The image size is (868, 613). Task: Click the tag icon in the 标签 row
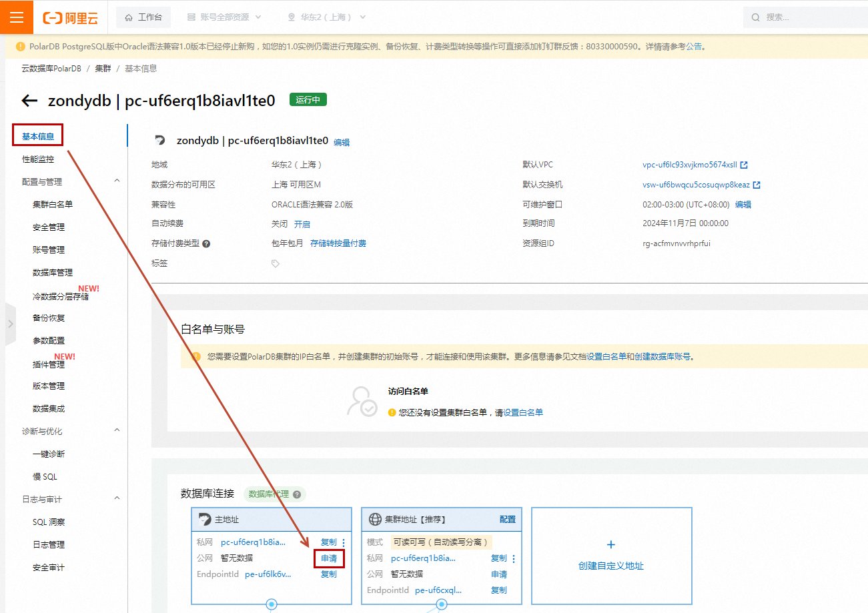pos(276,264)
